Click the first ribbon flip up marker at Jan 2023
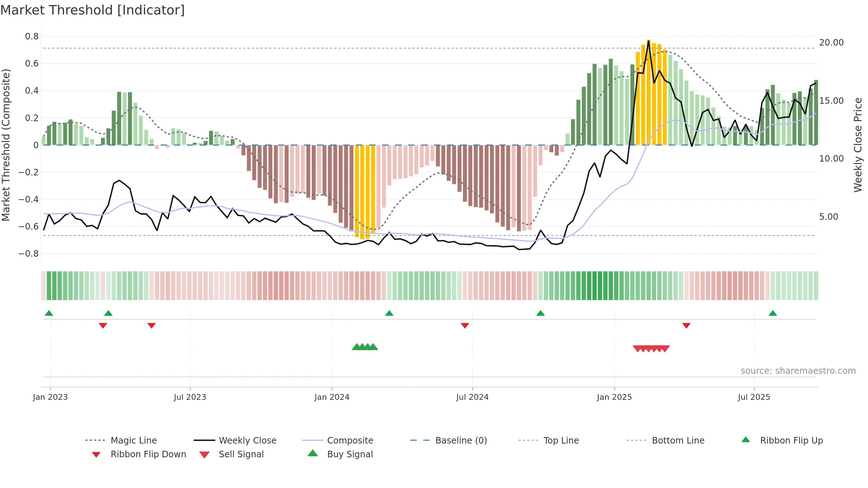Viewport: 868px width, 488px height. 49,313
